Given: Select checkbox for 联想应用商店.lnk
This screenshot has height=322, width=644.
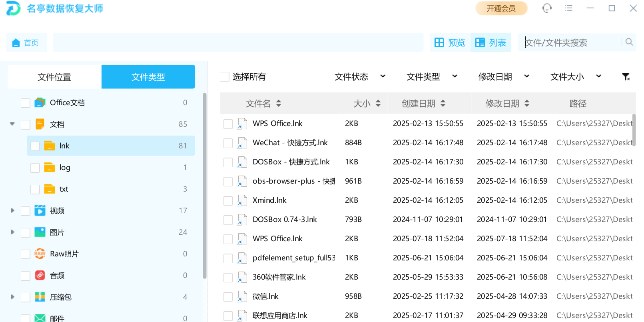Looking at the screenshot, I should tap(228, 316).
